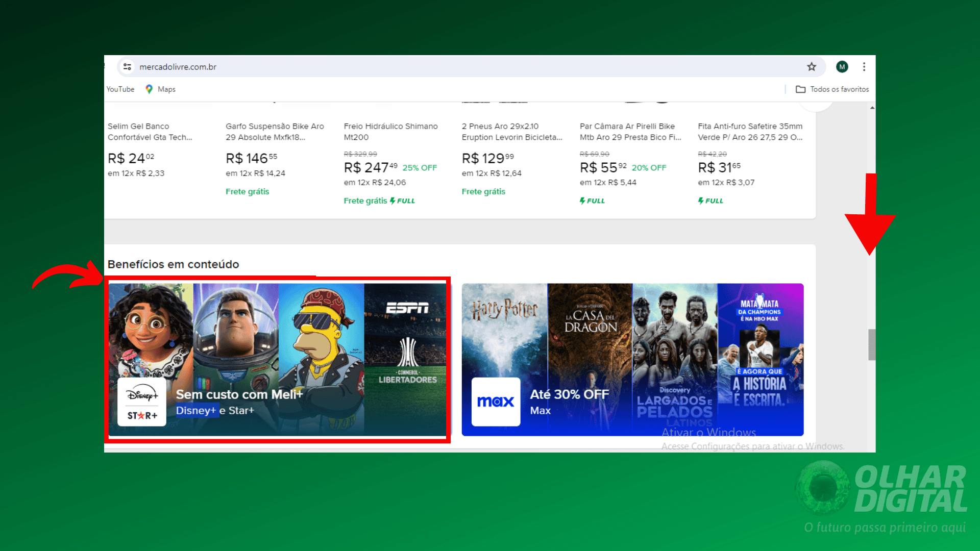Image resolution: width=980 pixels, height=551 pixels.
Task: Open 2 Pneus Aro 29x2.10 product
Action: (x=512, y=132)
